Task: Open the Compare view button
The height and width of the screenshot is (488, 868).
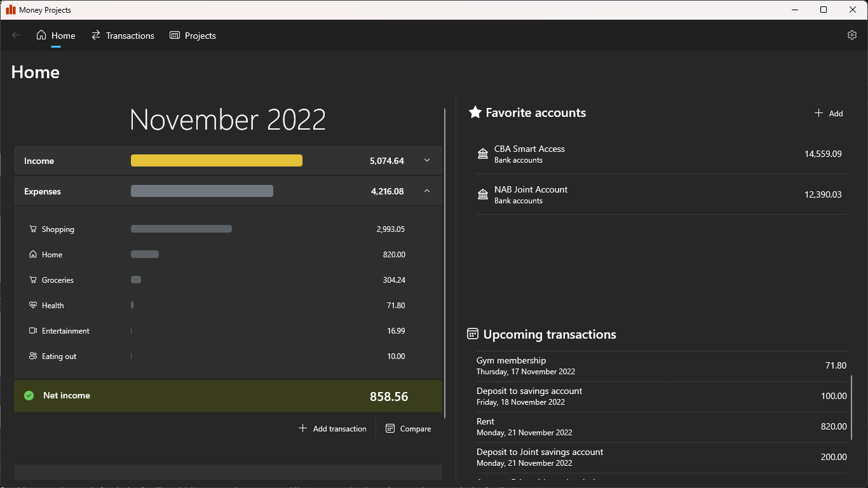Action: [408, 429]
